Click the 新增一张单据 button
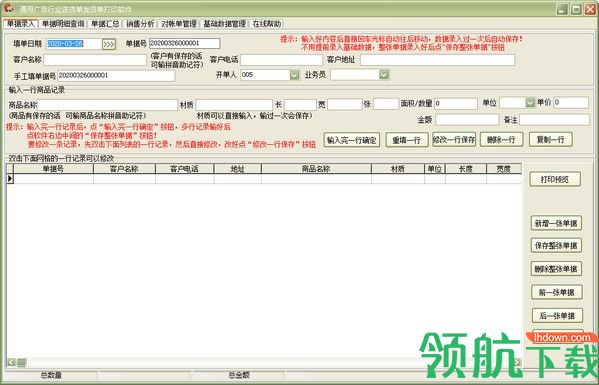 (x=556, y=224)
